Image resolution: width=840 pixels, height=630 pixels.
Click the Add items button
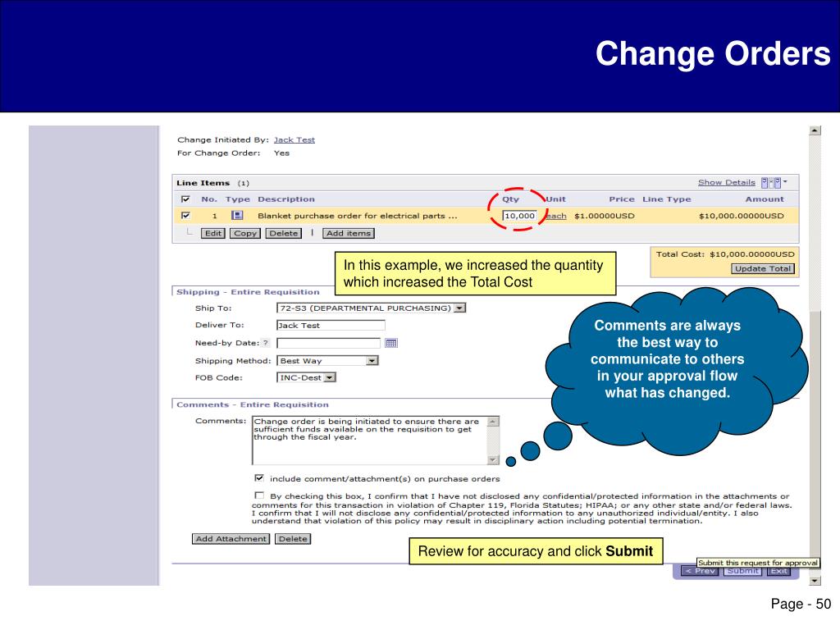pyautogui.click(x=348, y=233)
